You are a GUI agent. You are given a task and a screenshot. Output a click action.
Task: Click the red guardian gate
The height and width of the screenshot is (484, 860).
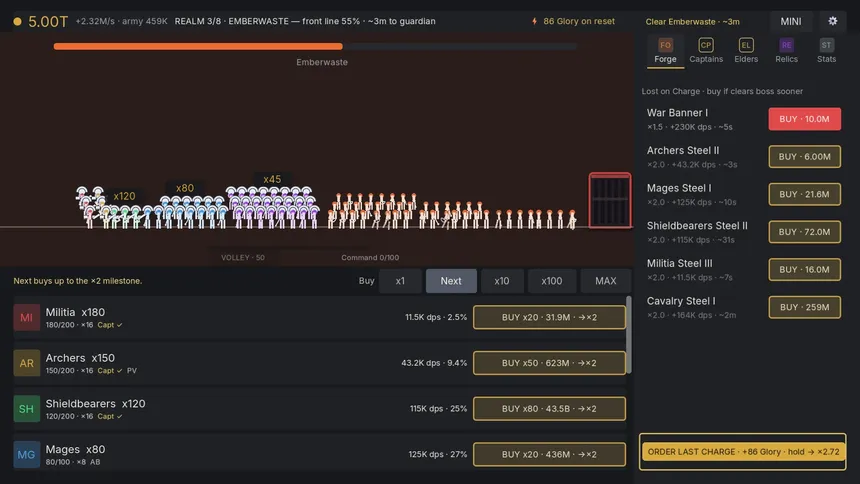610,200
